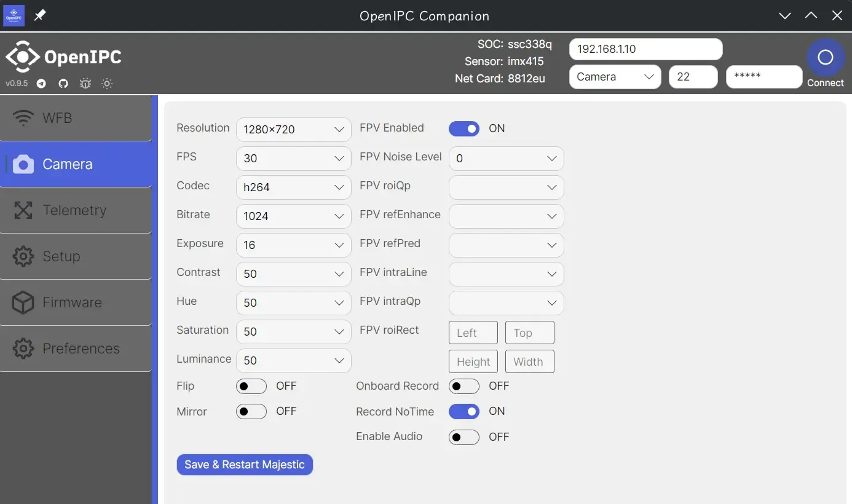Screen dimensions: 852x504
Task: Click the WFB wifi icon in the sidebar
Action: pyautogui.click(x=23, y=118)
